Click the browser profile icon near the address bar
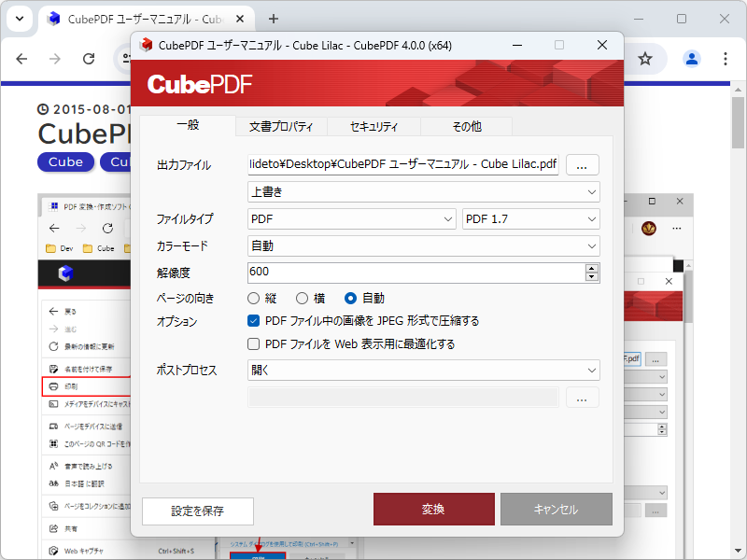This screenshot has width=747, height=560. [691, 58]
